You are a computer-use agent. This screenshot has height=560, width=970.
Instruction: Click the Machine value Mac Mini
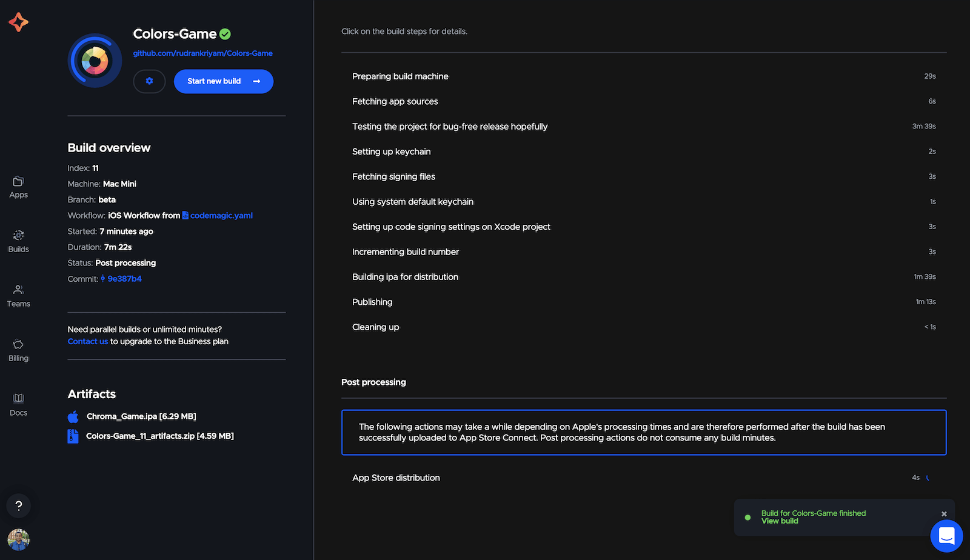click(x=119, y=184)
